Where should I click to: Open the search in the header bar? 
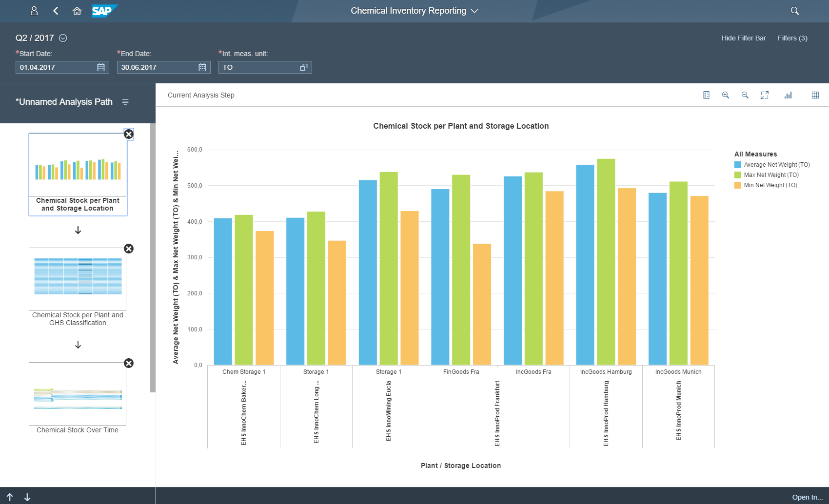click(x=794, y=10)
